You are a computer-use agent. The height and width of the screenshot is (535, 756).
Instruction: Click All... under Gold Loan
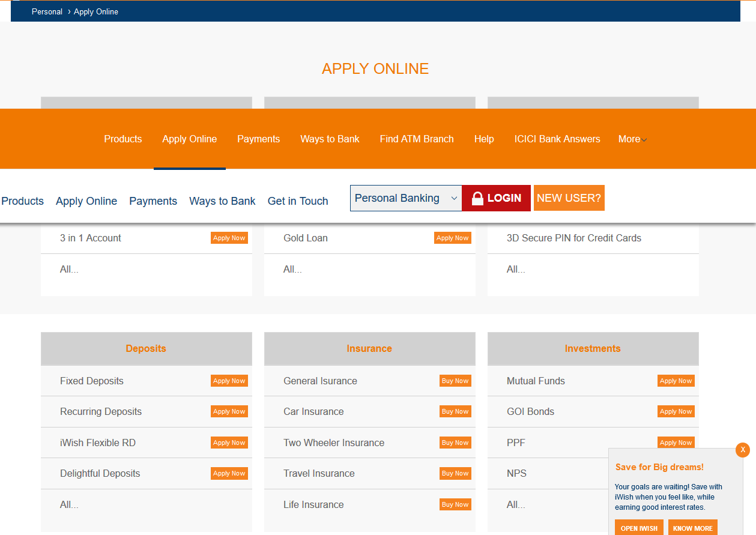[x=292, y=269]
